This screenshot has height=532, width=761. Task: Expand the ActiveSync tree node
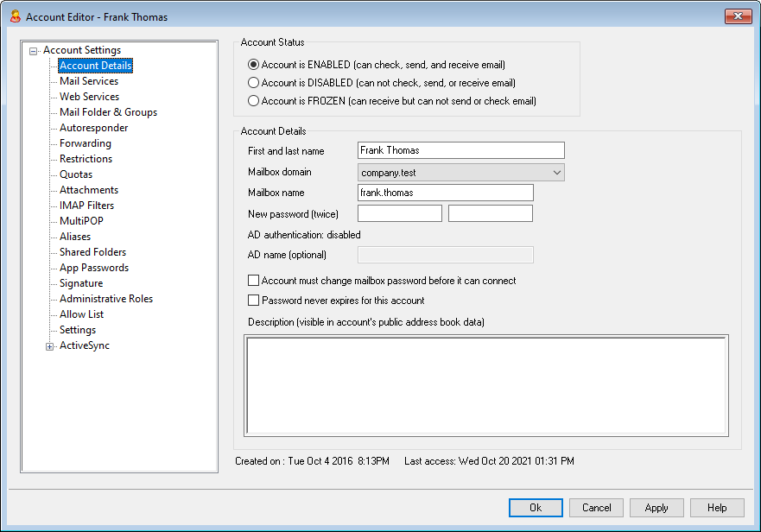click(x=49, y=346)
